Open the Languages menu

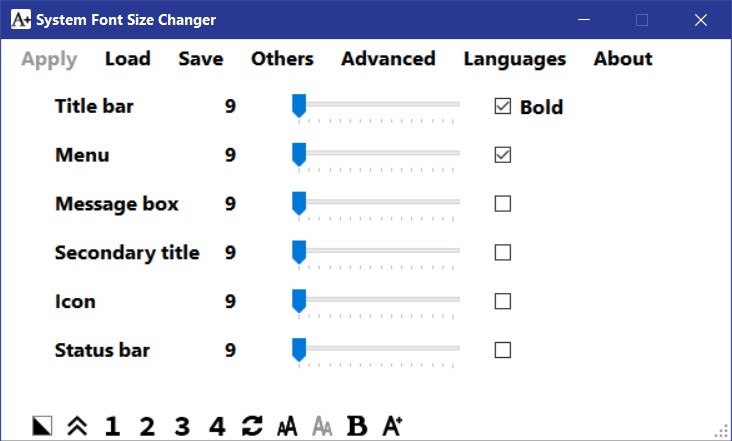[x=514, y=59]
